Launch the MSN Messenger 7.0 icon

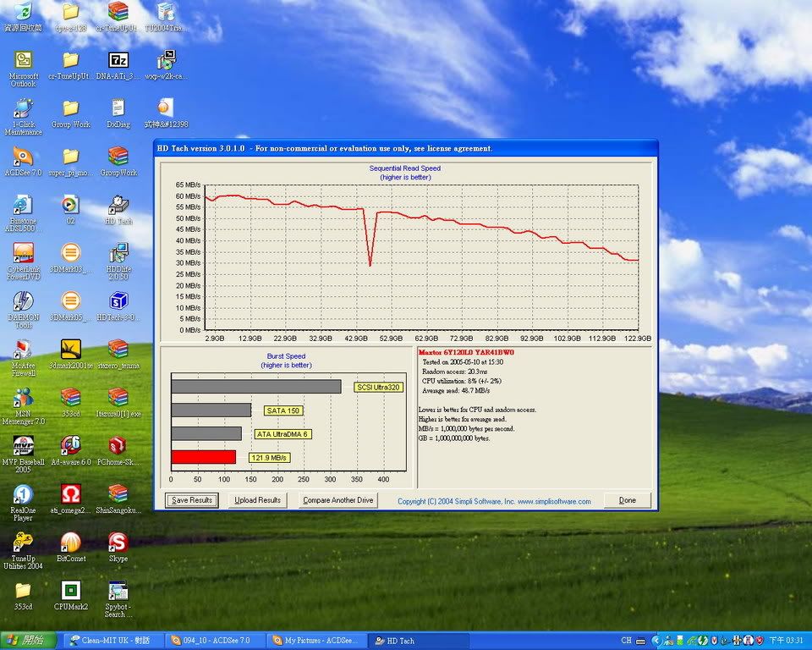pyautogui.click(x=23, y=406)
